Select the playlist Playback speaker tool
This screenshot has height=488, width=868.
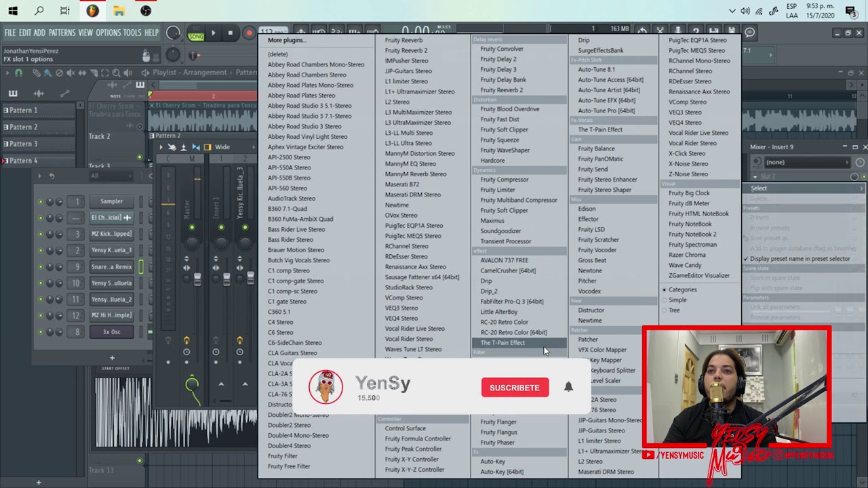[127, 73]
